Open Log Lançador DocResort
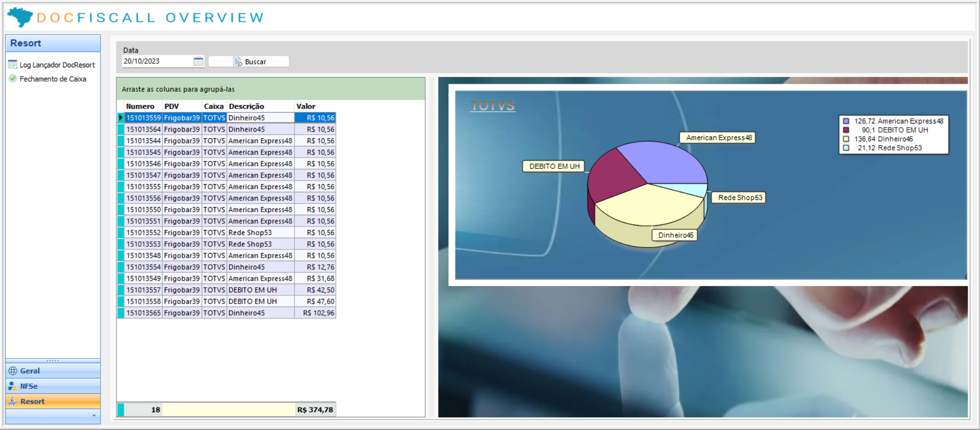Image resolution: width=980 pixels, height=430 pixels. (x=52, y=65)
